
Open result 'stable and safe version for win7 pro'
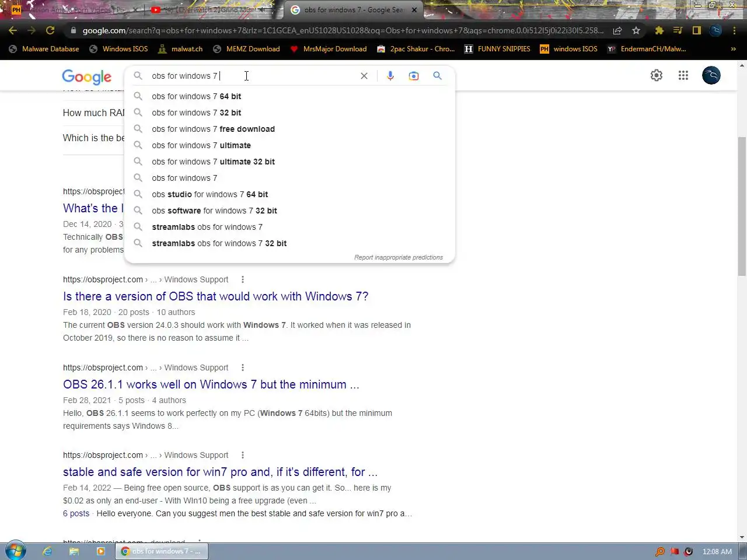[220, 472]
